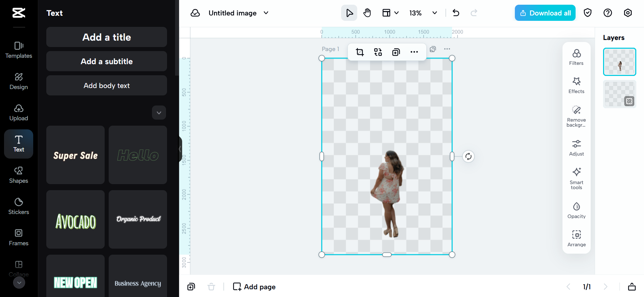
Task: Click the shield privacy icon
Action: (587, 13)
